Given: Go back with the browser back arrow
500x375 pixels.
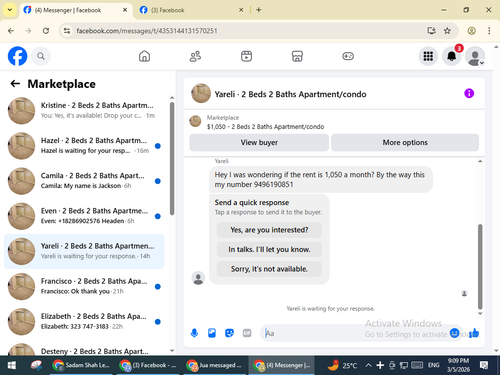Looking at the screenshot, I should point(11,31).
